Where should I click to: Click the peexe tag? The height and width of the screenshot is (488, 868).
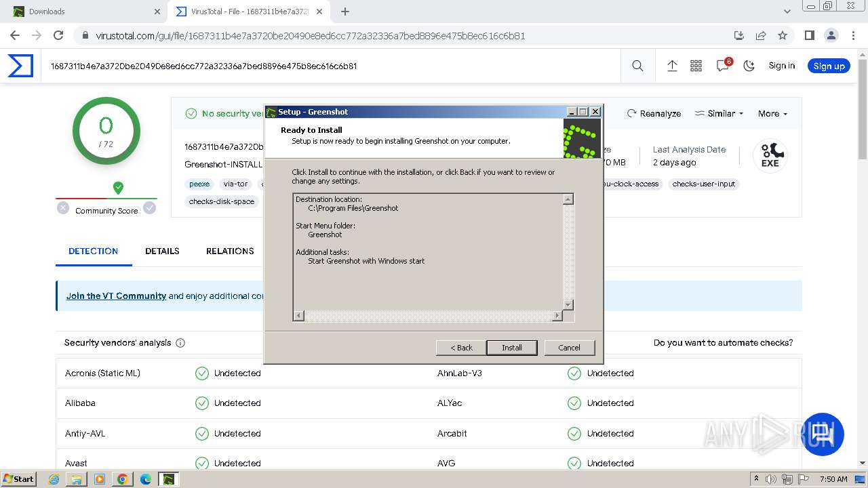(199, 184)
